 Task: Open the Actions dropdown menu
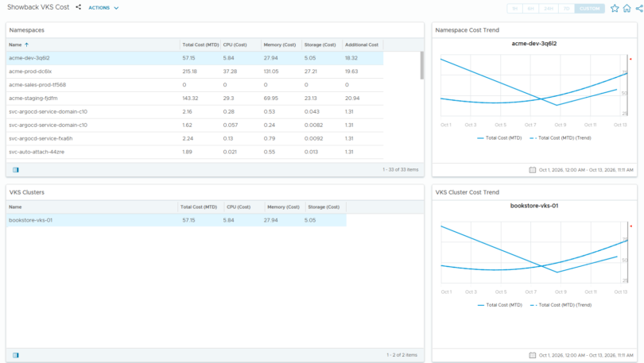click(x=103, y=8)
